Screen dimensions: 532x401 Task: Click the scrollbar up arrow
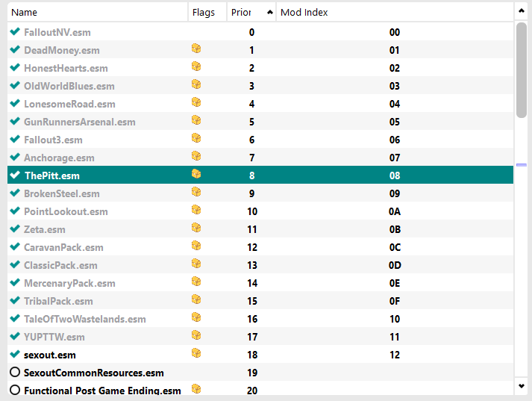[x=522, y=11]
